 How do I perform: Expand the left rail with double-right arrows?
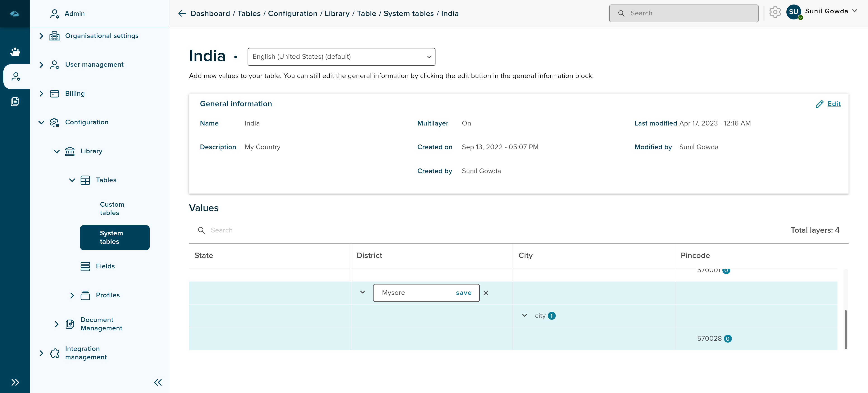pyautogui.click(x=15, y=382)
